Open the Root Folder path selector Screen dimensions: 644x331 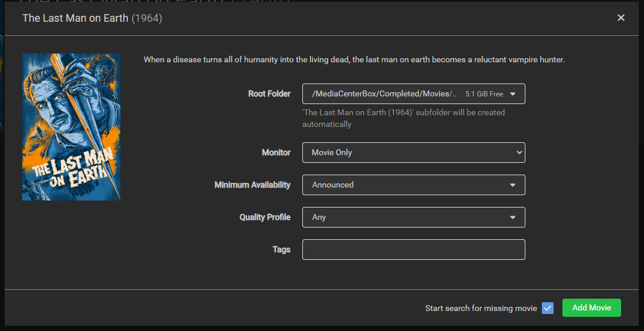[x=385, y=94]
